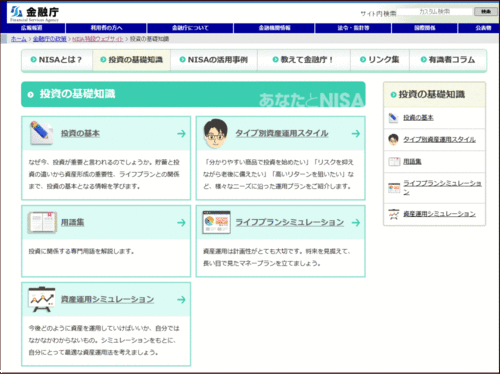Click sidebar link タイプ別資産運用スタイル

439,139
